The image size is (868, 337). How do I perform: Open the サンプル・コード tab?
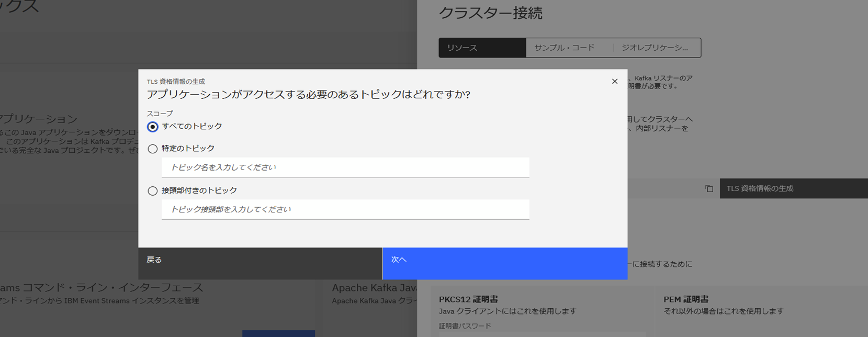point(569,48)
